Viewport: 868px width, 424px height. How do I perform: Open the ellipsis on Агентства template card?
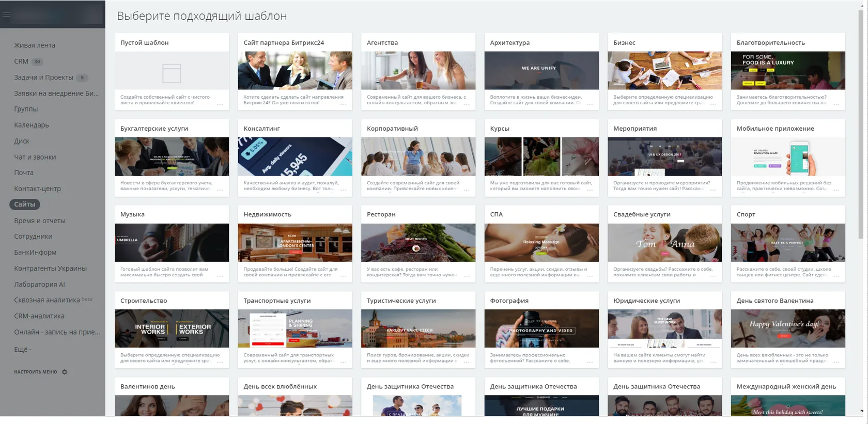click(467, 105)
